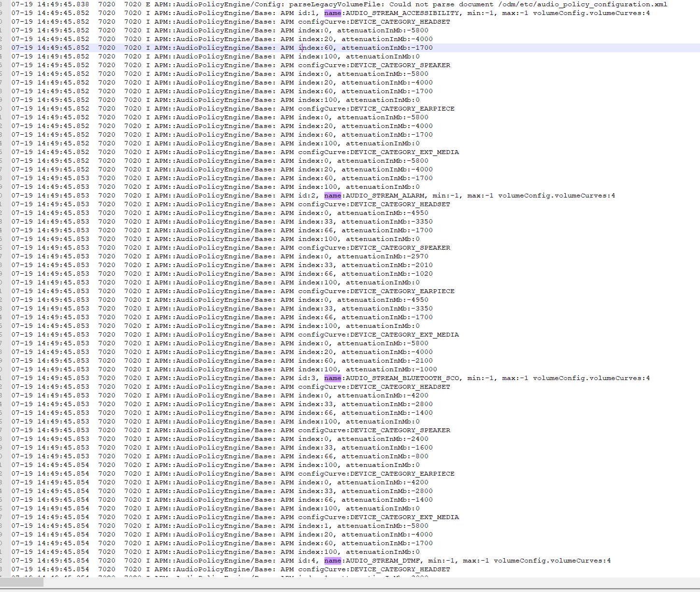The image size is (700, 592).
Task: Click the value attenuationInMb:-2100
Action: (x=387, y=361)
